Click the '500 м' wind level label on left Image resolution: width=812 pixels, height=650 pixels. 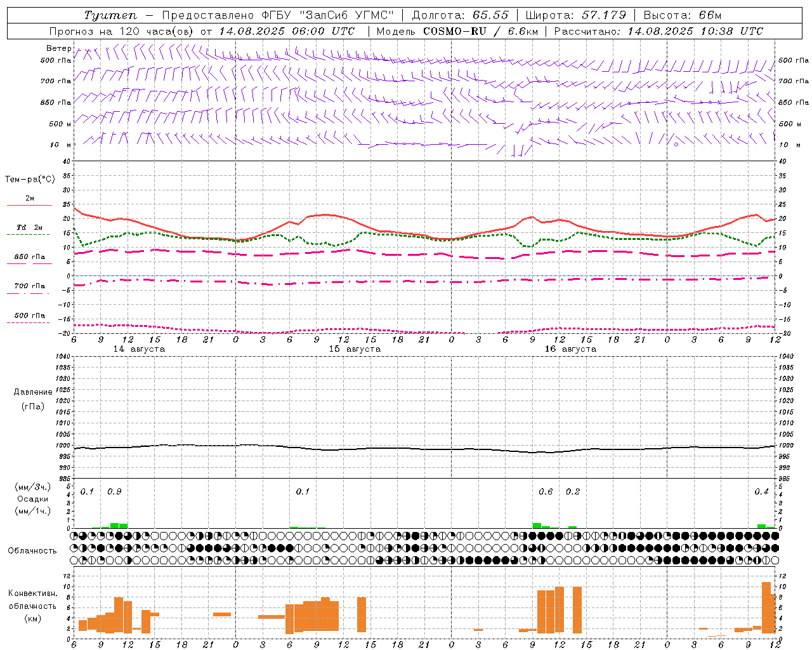[60, 124]
